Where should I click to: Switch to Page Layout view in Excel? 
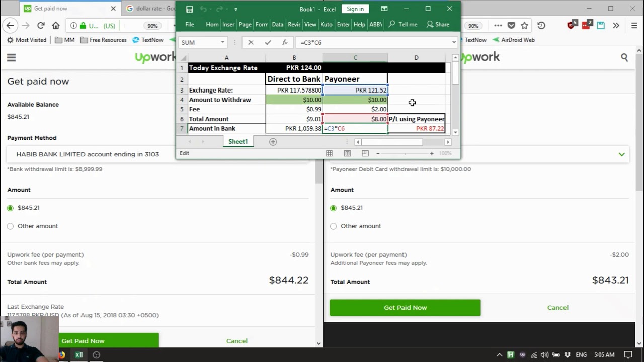[x=347, y=153]
